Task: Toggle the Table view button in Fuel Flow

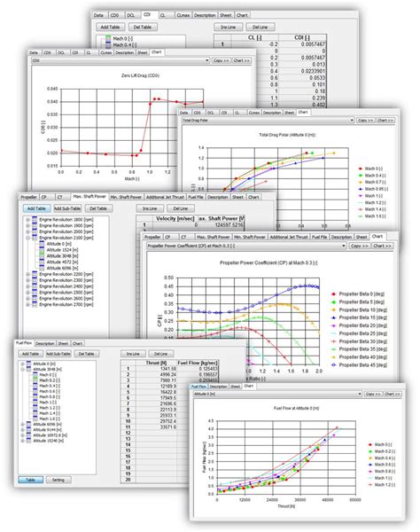Action: (30, 480)
